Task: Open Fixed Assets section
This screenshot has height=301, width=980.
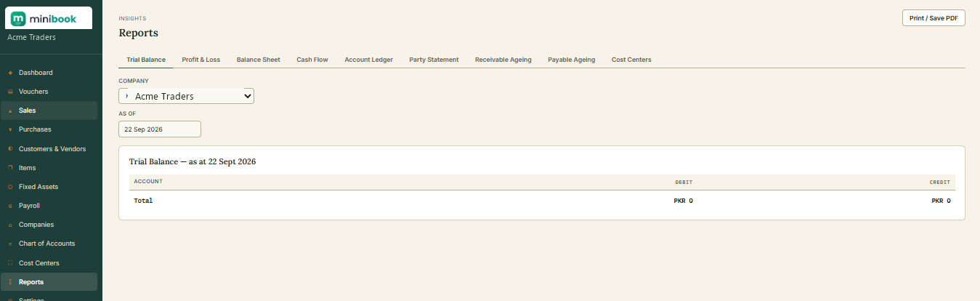Action: point(49,187)
